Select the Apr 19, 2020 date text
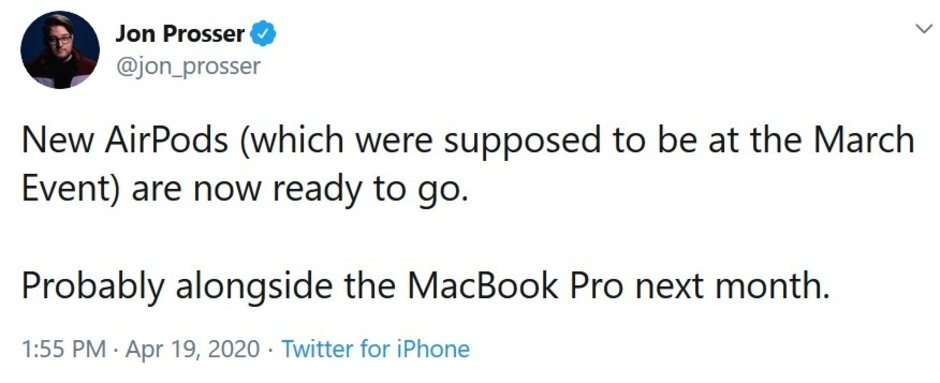Image resolution: width=940 pixels, height=383 pixels. [x=193, y=349]
